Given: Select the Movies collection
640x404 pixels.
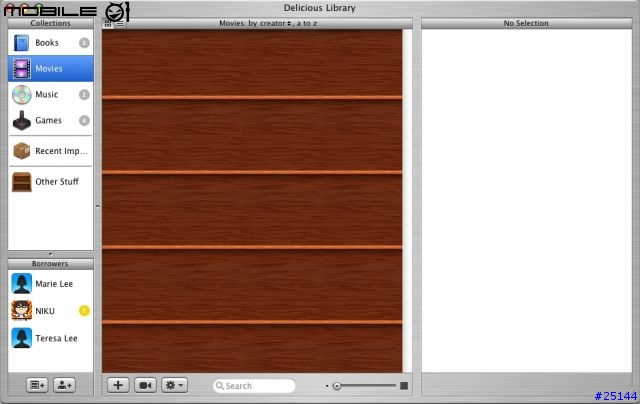Looking at the screenshot, I should pos(51,69).
